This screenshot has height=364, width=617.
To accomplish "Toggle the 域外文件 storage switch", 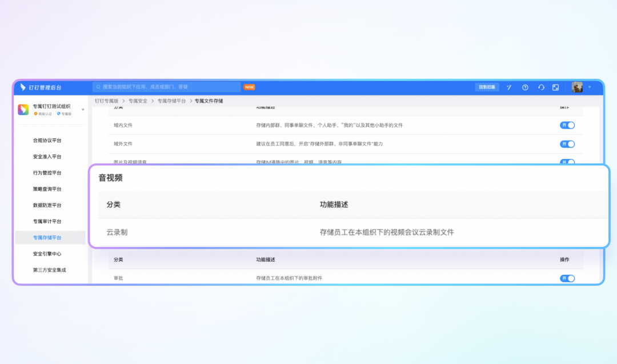I will pos(567,144).
